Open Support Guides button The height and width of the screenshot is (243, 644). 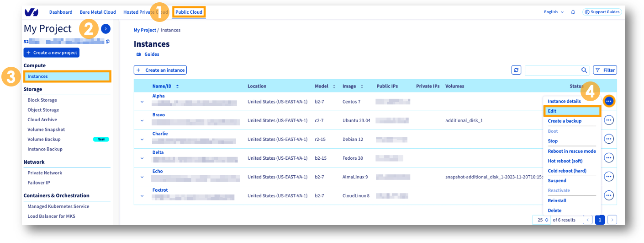coord(602,12)
